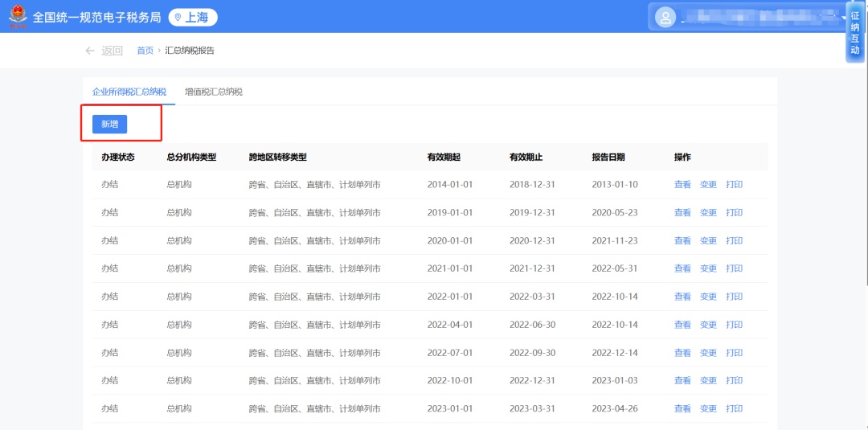Click the back arrow next to 返回

[90, 51]
